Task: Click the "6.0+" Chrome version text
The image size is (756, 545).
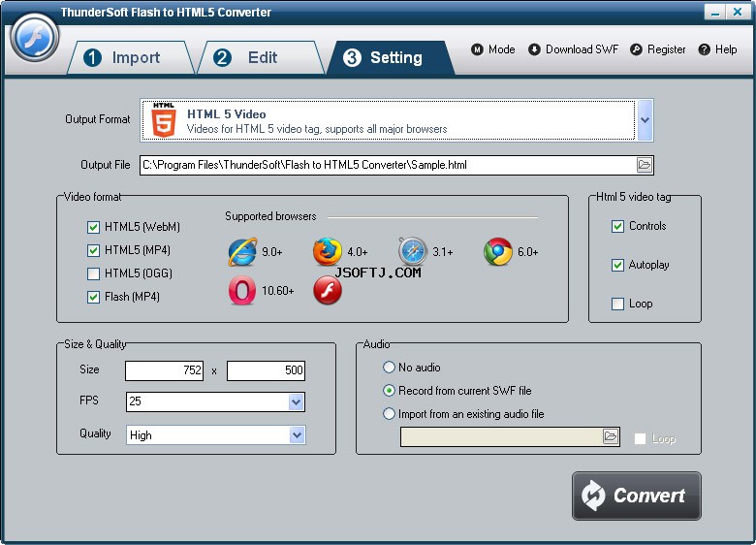Action: [x=528, y=252]
